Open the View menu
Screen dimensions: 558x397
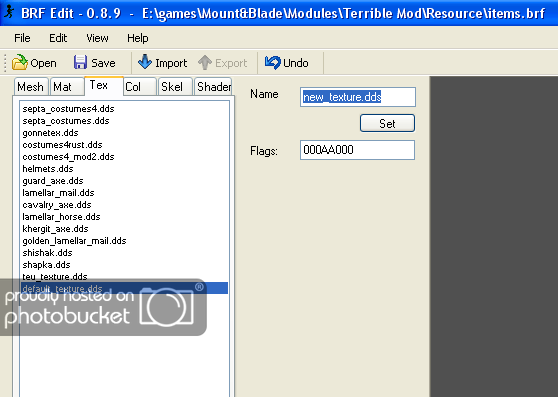tap(97, 38)
